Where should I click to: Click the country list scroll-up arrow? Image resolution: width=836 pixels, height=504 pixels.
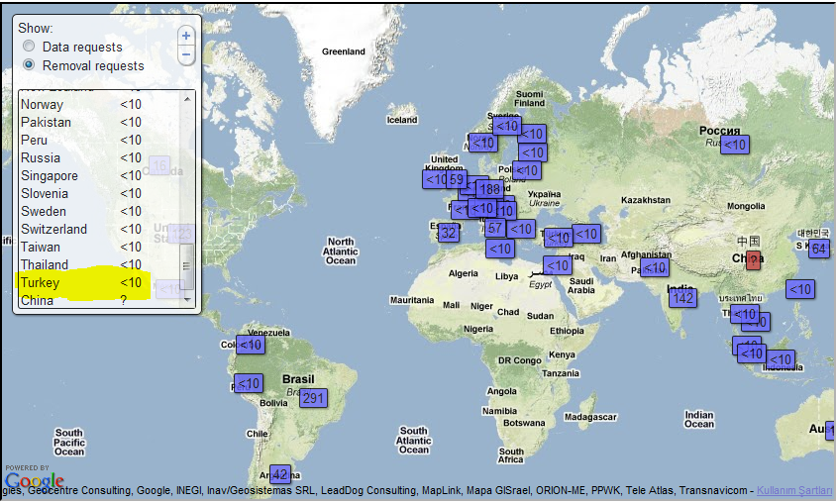[186, 97]
